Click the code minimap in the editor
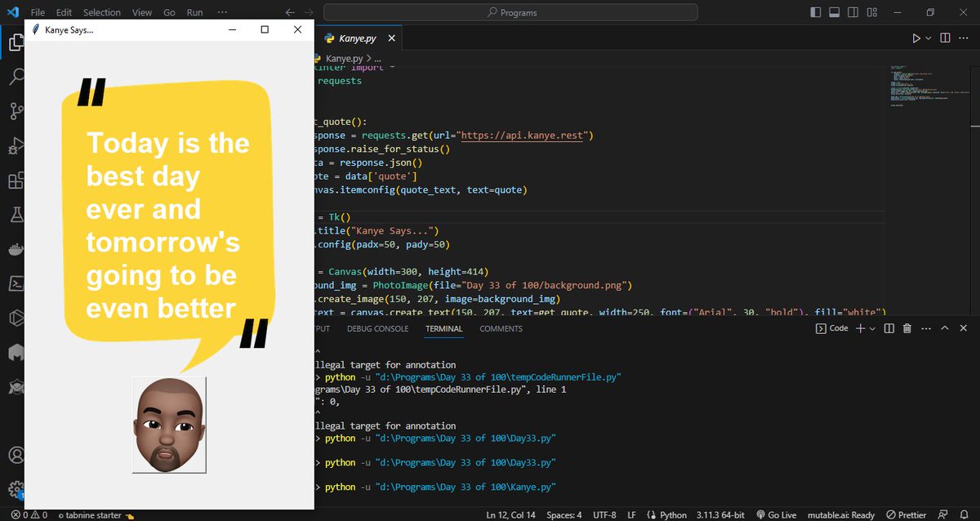980x521 pixels. pyautogui.click(x=929, y=86)
